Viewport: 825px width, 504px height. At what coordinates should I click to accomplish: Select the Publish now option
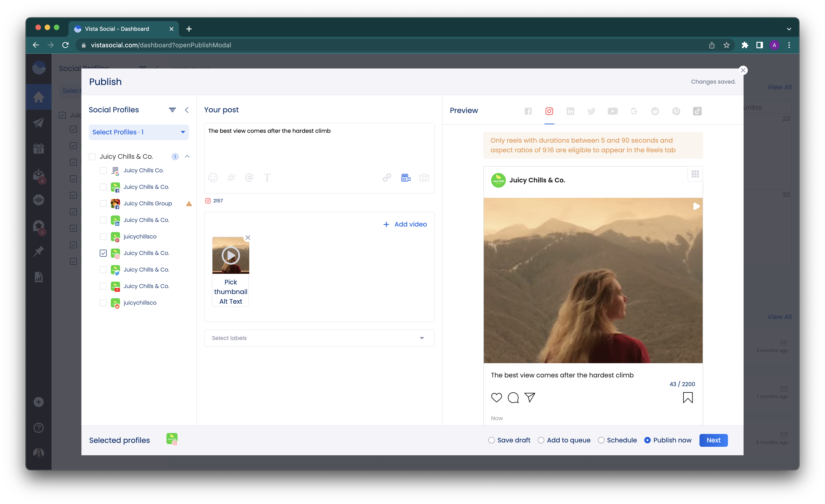point(647,440)
